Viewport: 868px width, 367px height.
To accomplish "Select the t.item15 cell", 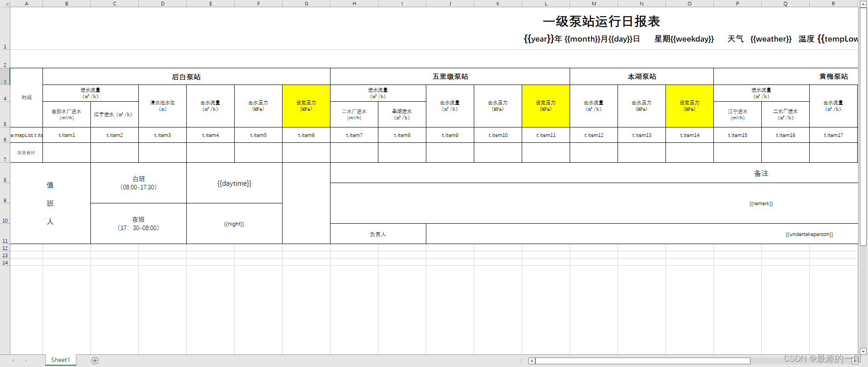I will click(738, 135).
